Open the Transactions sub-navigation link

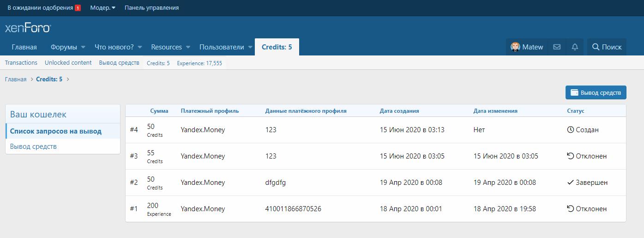point(21,63)
